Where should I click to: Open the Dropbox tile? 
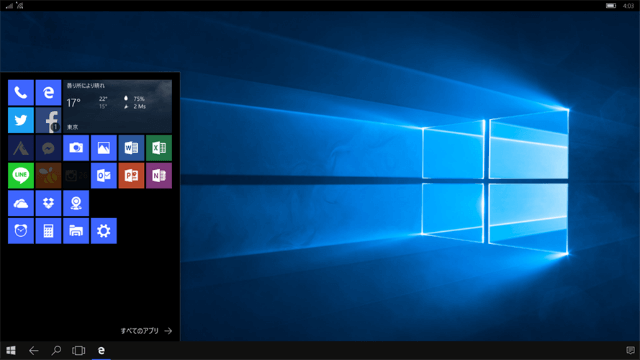pyautogui.click(x=48, y=203)
